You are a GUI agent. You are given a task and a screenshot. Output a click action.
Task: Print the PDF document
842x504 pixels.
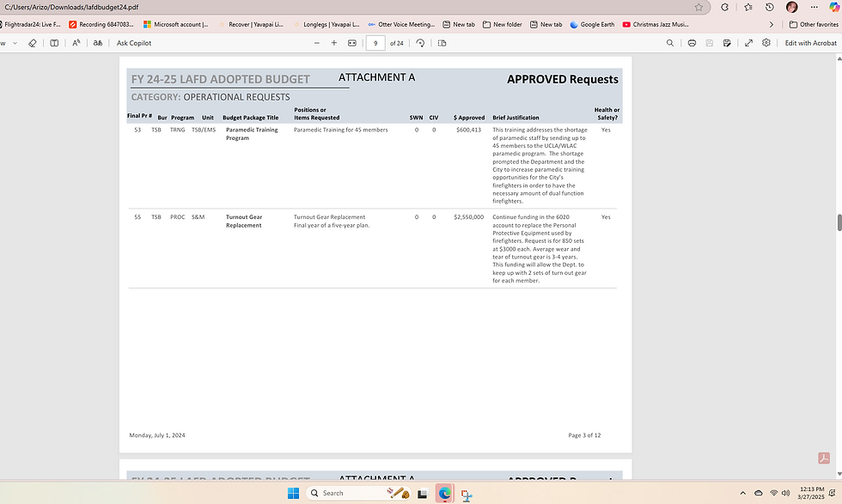click(692, 43)
